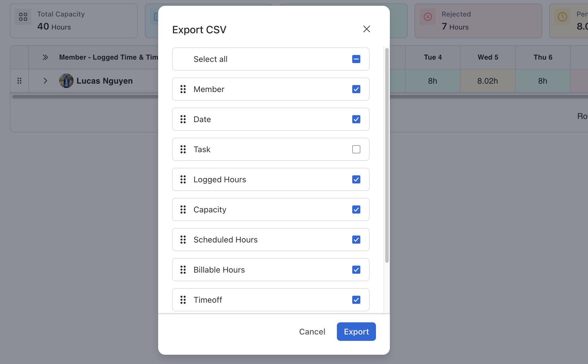The height and width of the screenshot is (364, 588).
Task: Click the 8h cell under Thu 6
Action: [x=543, y=81]
